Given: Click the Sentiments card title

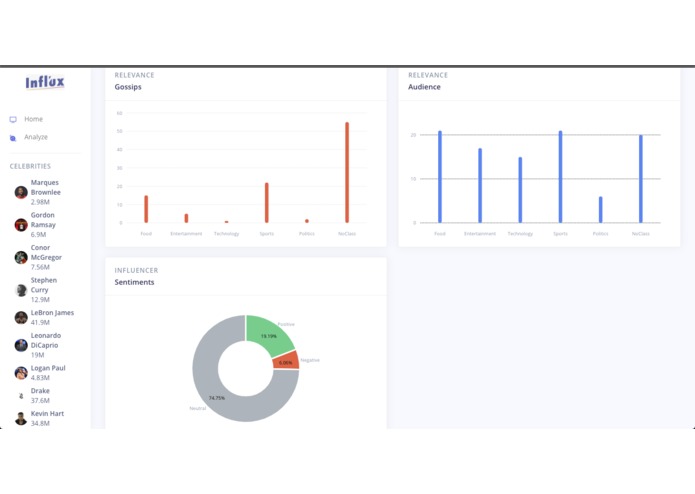Looking at the screenshot, I should [134, 282].
